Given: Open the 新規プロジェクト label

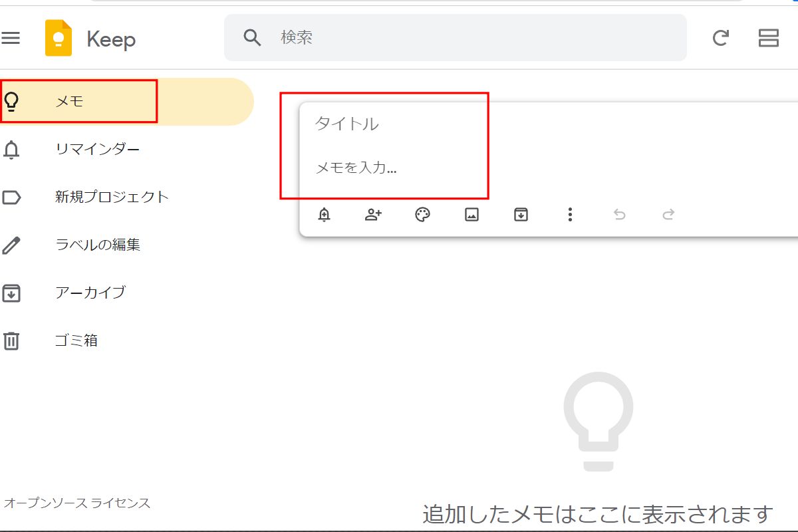Looking at the screenshot, I should click(x=112, y=197).
